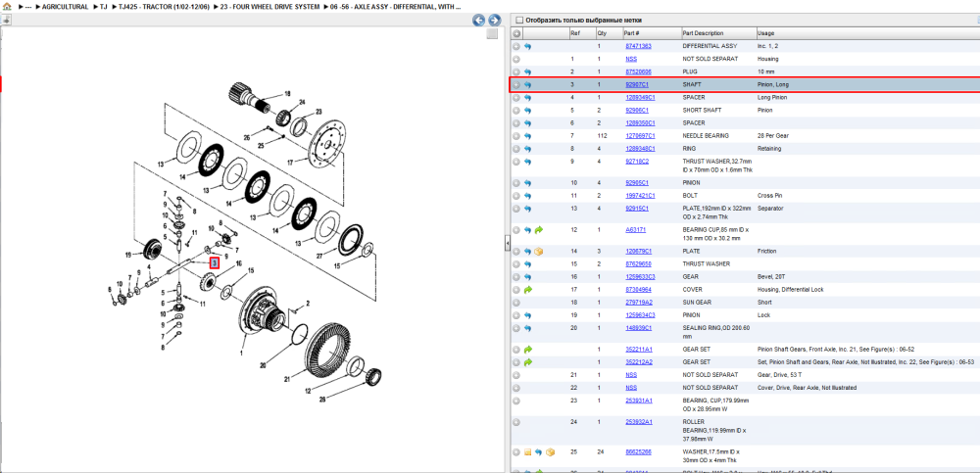
Task: Click blue arrow for BOLT 1997421C1 row
Action: [x=527, y=196]
